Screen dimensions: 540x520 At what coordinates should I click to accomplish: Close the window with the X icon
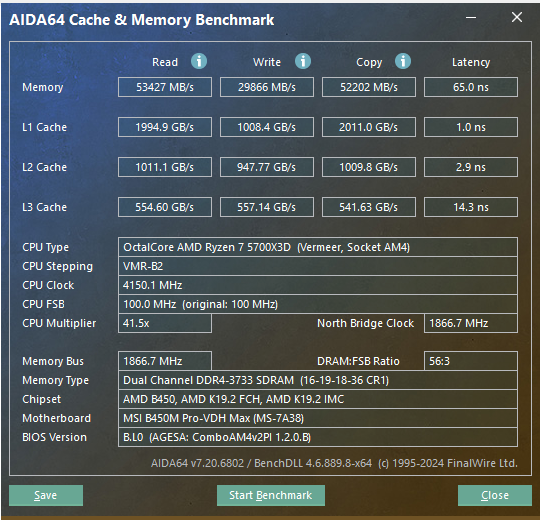click(517, 17)
